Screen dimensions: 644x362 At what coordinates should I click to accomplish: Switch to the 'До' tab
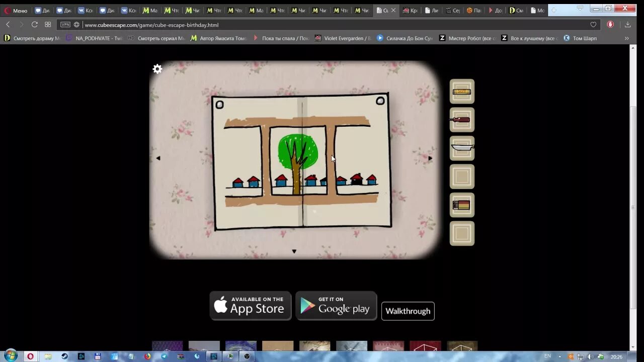[x=495, y=11]
